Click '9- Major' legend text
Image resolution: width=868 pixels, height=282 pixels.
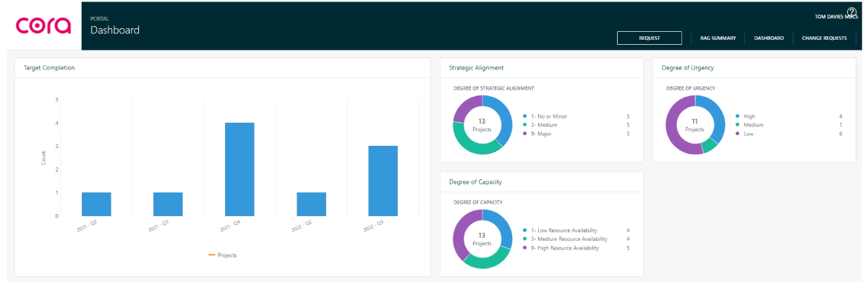click(x=543, y=134)
